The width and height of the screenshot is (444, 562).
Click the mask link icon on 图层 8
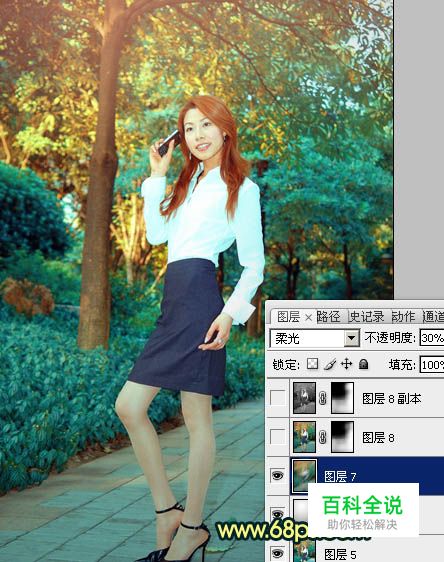pyautogui.click(x=323, y=437)
